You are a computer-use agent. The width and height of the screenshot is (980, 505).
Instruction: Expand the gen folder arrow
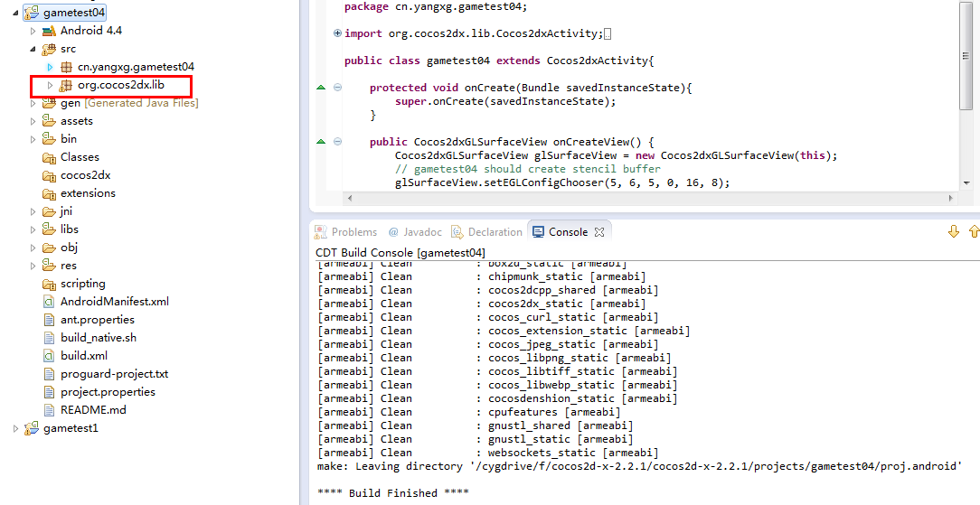click(x=33, y=103)
